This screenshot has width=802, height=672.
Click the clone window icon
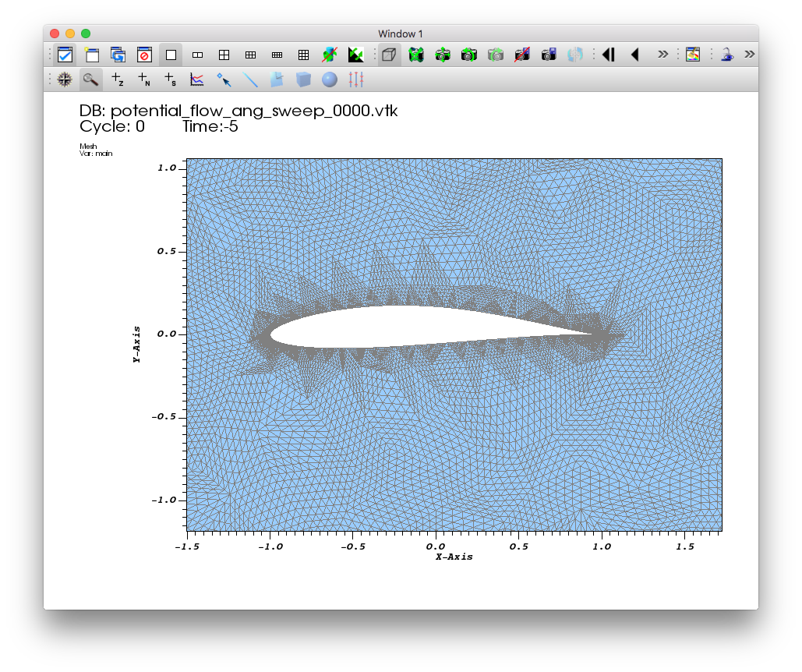(118, 55)
